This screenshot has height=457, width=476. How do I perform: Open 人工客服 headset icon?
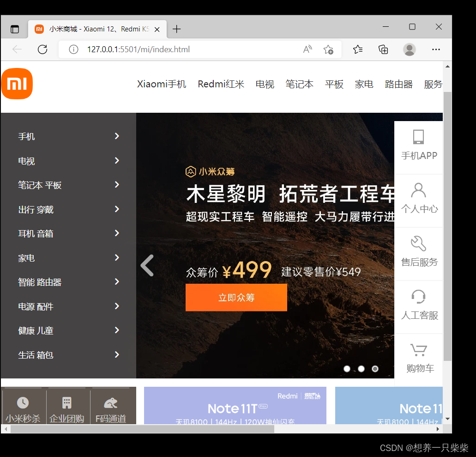pyautogui.click(x=419, y=297)
